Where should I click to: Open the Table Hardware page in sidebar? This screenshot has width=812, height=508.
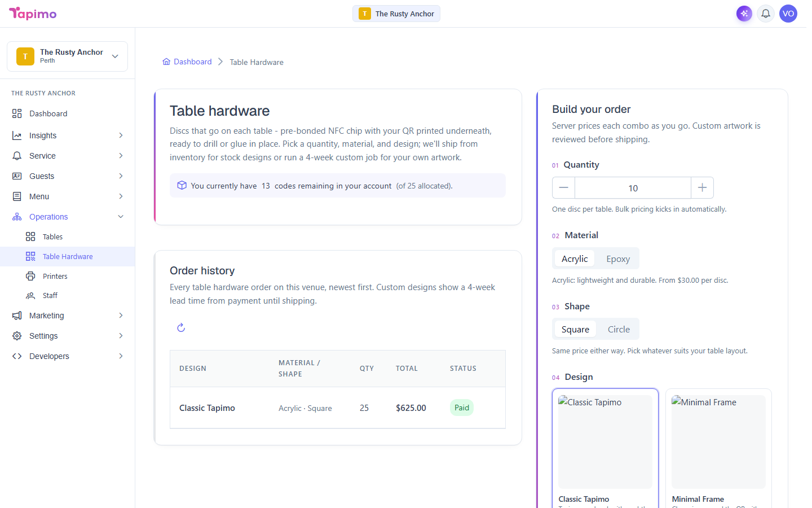coord(68,256)
